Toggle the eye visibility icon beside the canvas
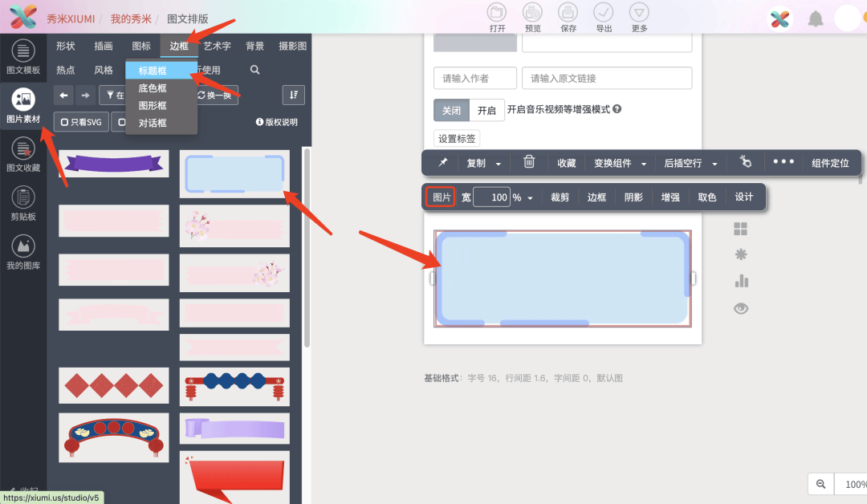Image resolution: width=867 pixels, height=504 pixels. coord(740,307)
